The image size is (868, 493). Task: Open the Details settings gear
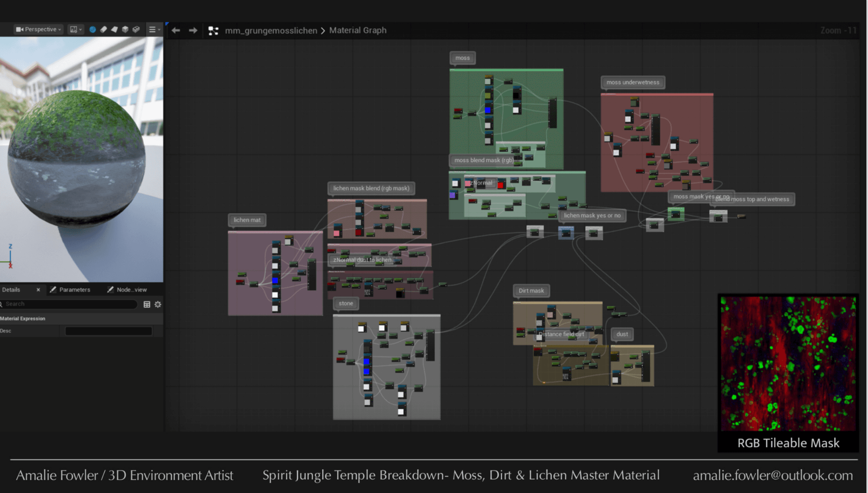(158, 304)
